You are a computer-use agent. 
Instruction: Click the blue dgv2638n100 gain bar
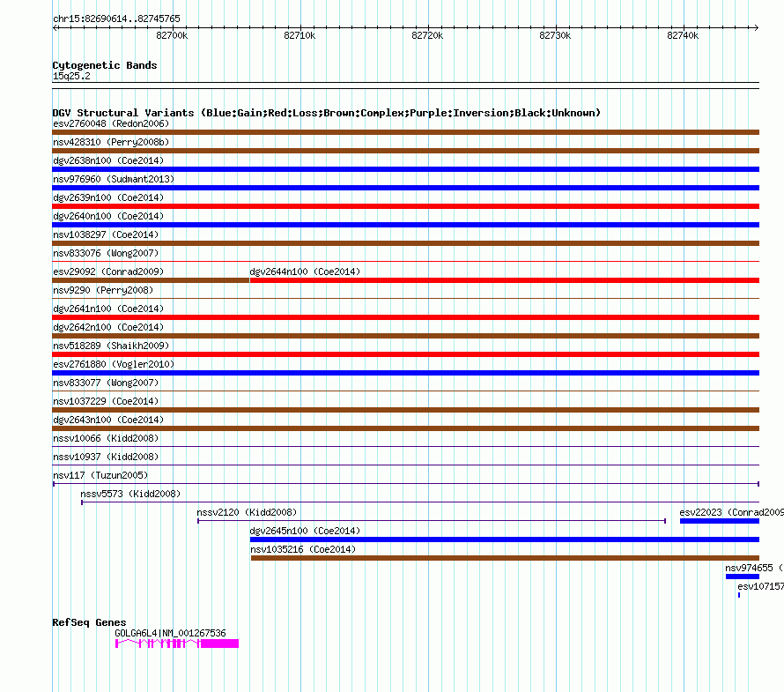point(405,169)
